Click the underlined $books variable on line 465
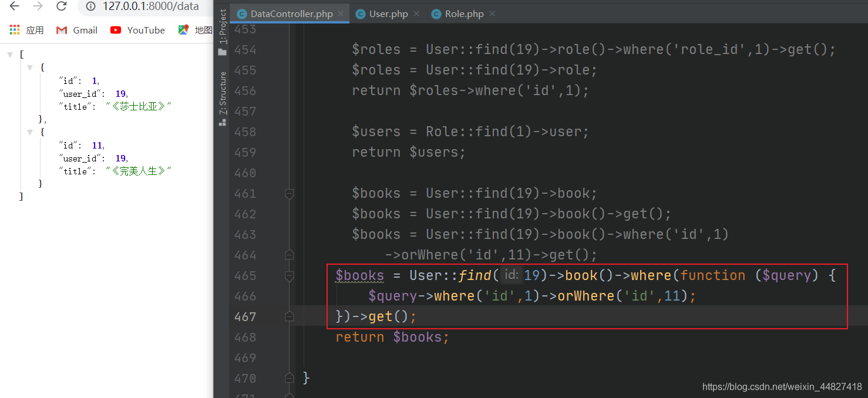 click(x=359, y=275)
